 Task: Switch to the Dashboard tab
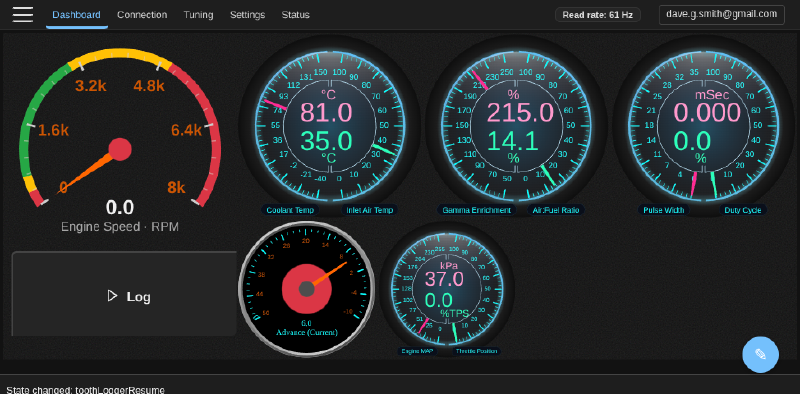(77, 15)
